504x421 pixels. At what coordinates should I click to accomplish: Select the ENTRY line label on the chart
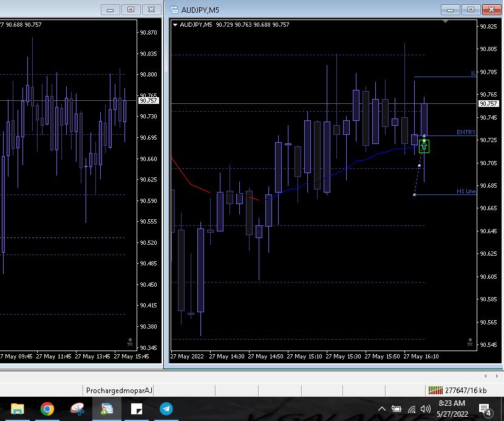point(466,132)
